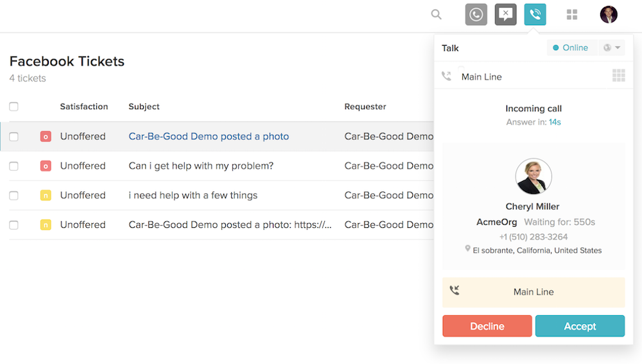Open the Main Line selector at panel top
This screenshot has width=642, height=364.
[481, 77]
